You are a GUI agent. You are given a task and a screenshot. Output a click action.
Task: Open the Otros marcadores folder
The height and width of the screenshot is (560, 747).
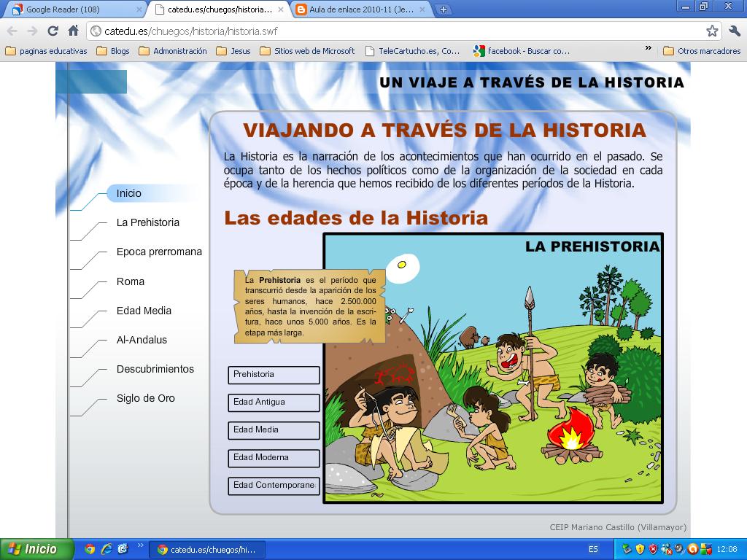click(x=703, y=51)
